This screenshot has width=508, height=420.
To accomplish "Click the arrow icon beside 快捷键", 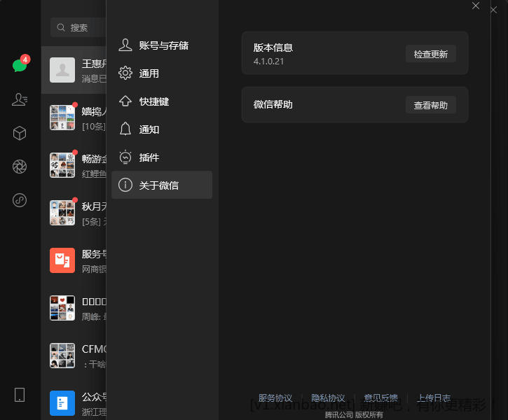I will click(x=125, y=101).
